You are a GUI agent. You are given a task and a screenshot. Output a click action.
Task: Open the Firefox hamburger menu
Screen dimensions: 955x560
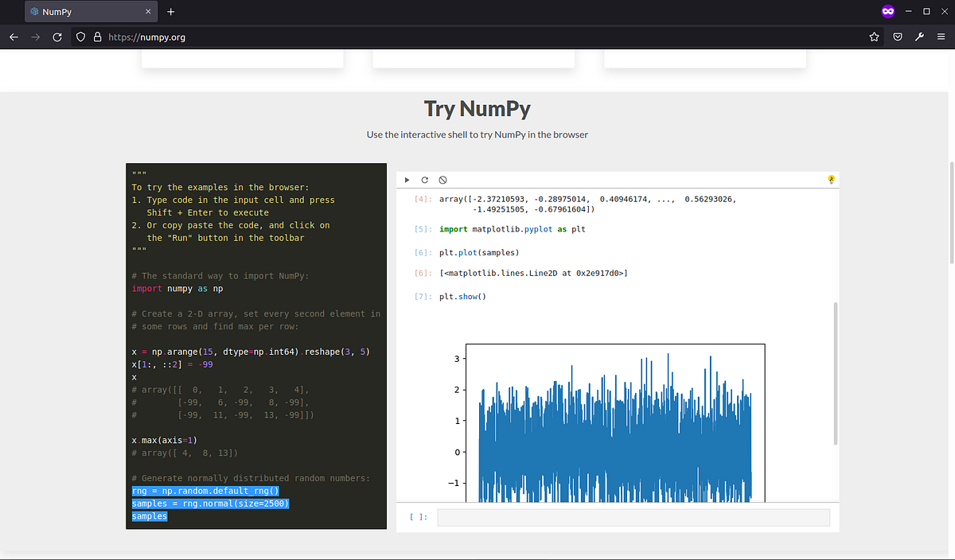pos(941,37)
